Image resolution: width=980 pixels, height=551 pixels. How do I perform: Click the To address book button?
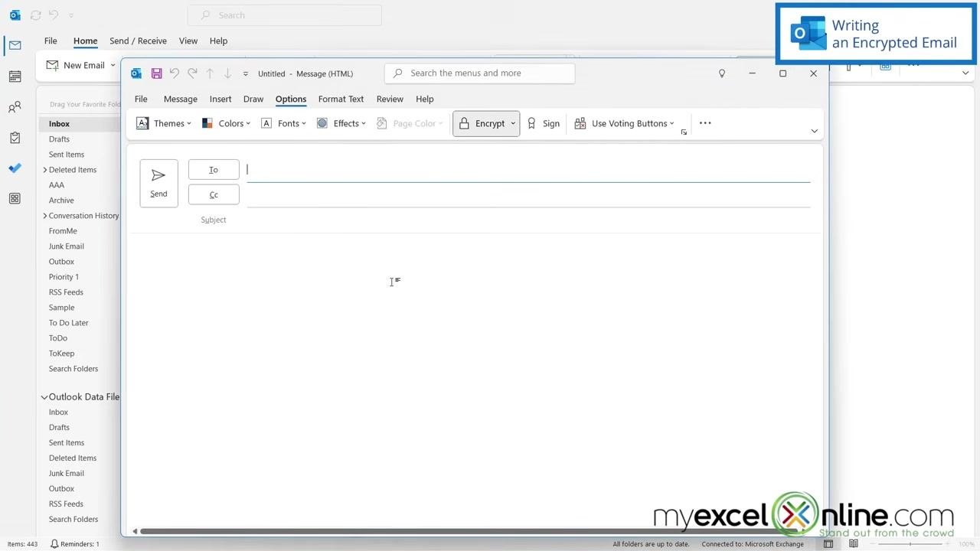point(214,170)
